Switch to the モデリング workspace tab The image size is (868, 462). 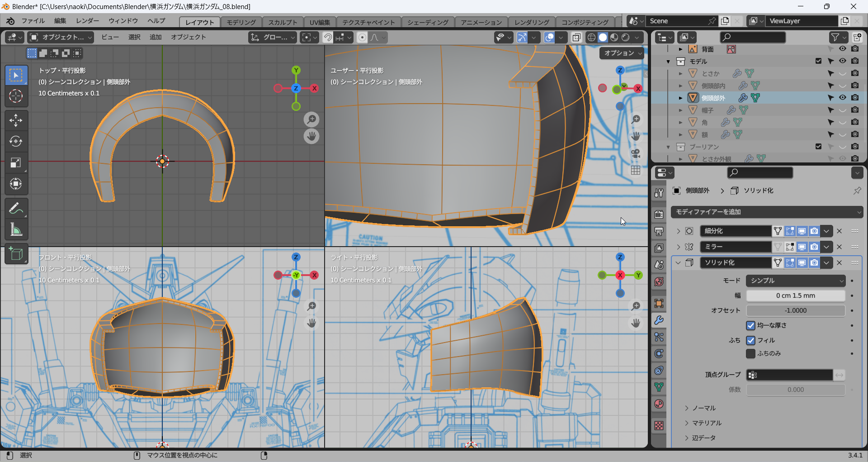click(241, 22)
